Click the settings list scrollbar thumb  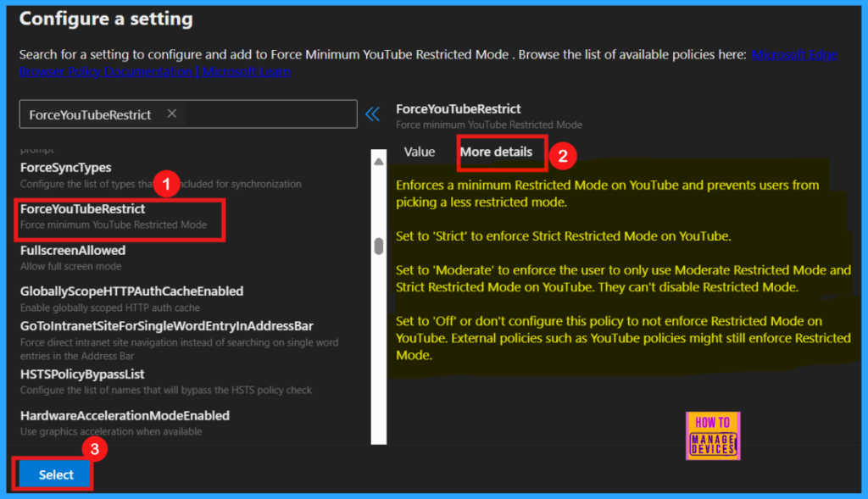(x=379, y=246)
